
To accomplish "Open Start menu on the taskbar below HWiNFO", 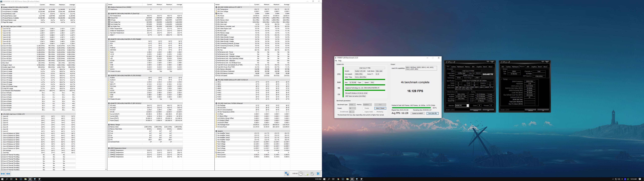I will click(x=2, y=179).
